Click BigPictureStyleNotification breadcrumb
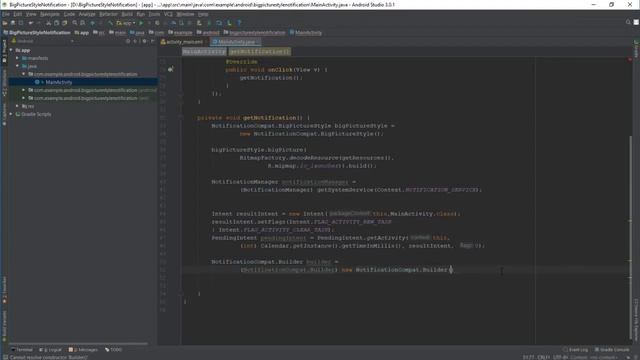Screen dimensions: 640x360 [37, 33]
